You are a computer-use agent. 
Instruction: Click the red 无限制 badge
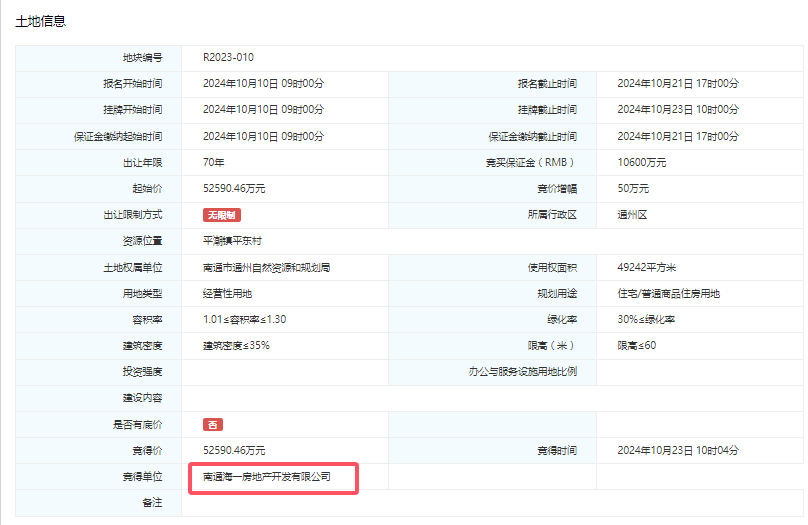coord(222,215)
